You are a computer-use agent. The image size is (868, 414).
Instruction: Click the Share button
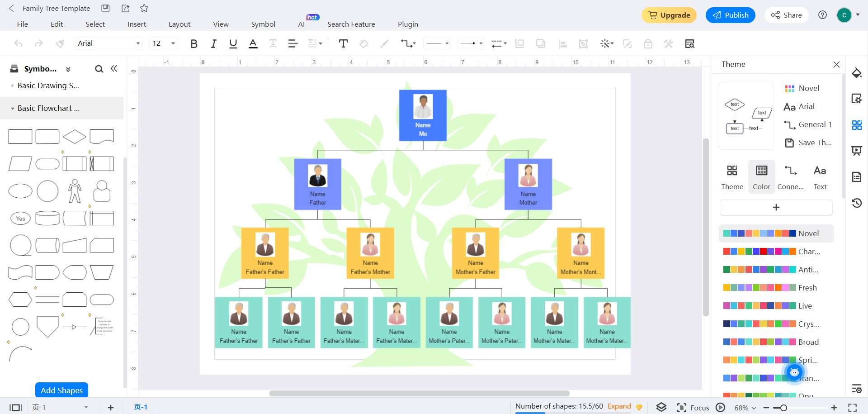point(787,15)
